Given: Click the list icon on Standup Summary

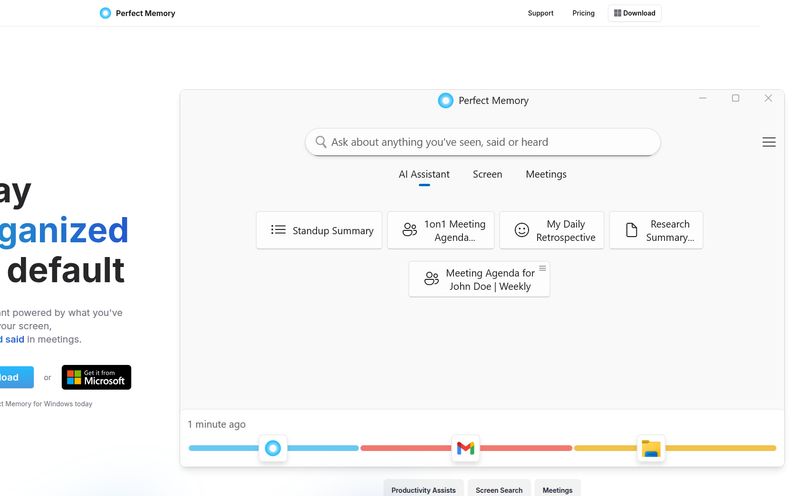Looking at the screenshot, I should [x=278, y=230].
